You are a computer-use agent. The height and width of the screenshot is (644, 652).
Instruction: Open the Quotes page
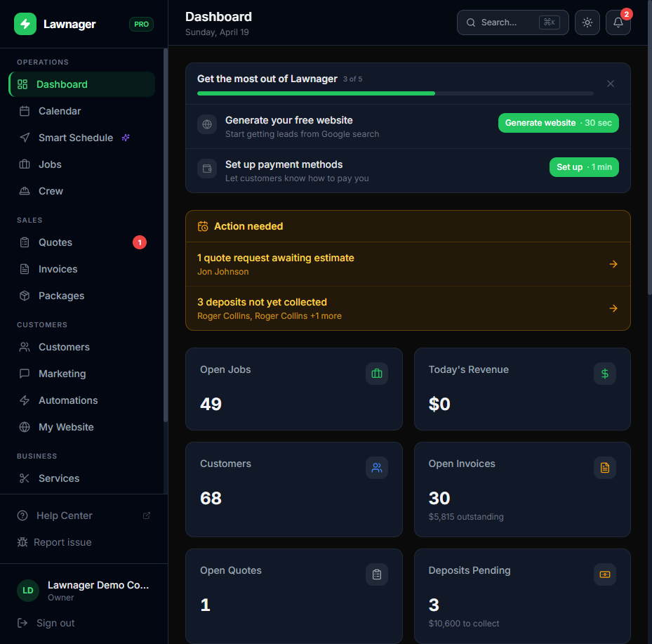pos(82,242)
